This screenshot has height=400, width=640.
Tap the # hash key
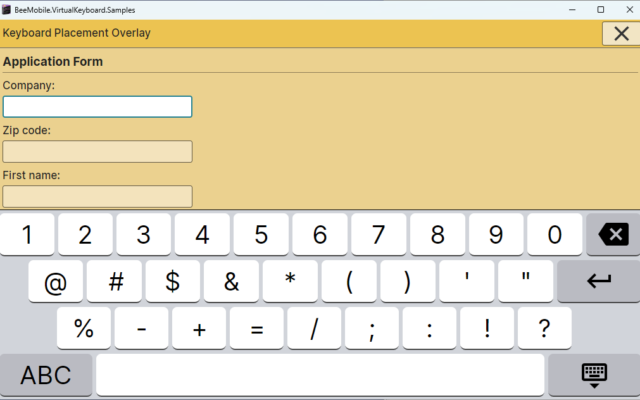pyautogui.click(x=114, y=281)
